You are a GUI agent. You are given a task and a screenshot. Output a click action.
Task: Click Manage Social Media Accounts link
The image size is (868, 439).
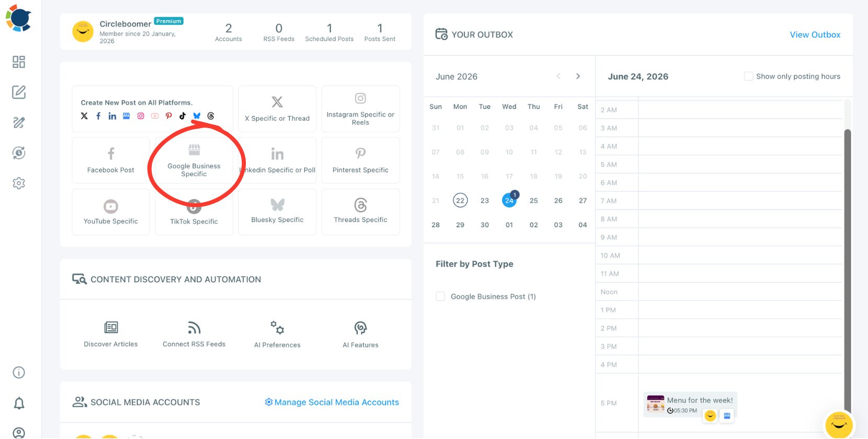[x=332, y=402]
